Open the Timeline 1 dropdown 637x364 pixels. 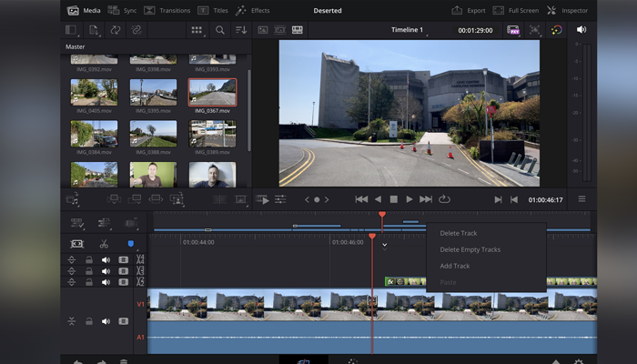pyautogui.click(x=409, y=30)
